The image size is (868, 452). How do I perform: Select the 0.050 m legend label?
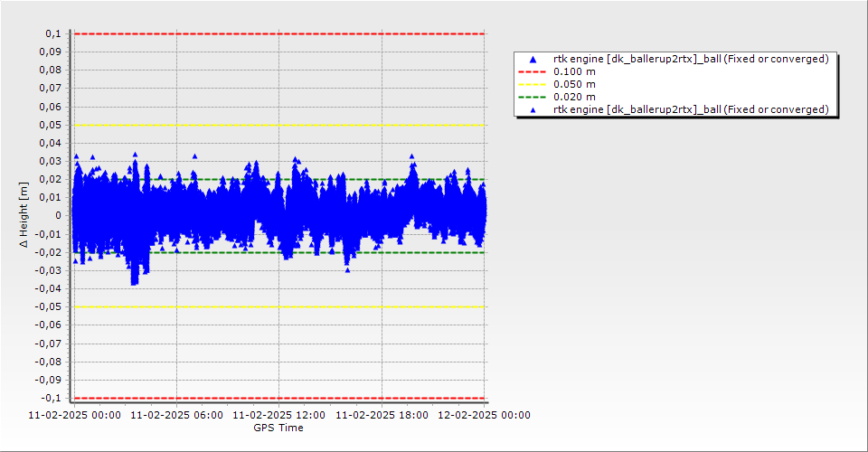click(x=575, y=85)
